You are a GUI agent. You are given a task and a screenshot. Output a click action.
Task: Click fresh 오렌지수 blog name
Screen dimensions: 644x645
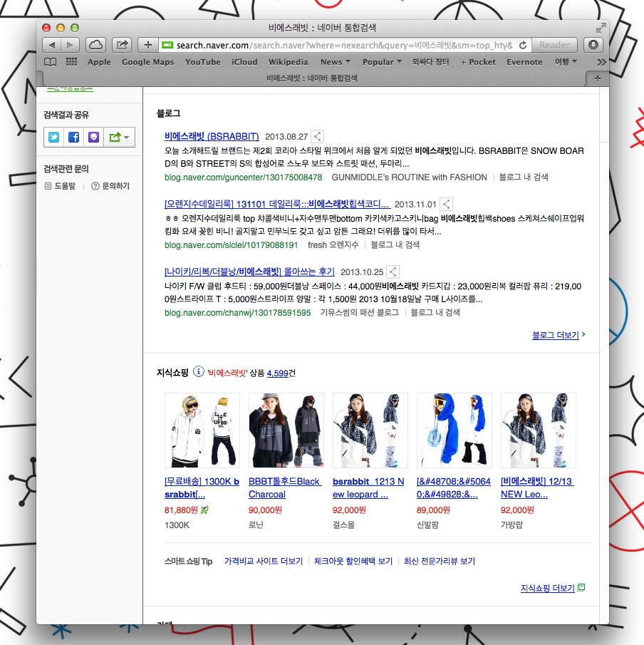pyautogui.click(x=333, y=244)
